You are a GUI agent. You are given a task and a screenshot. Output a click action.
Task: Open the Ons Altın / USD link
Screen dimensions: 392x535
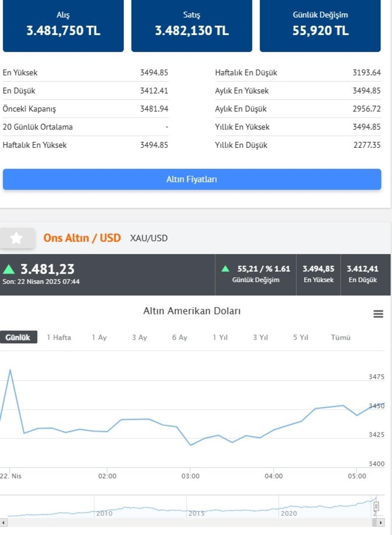[x=82, y=238]
